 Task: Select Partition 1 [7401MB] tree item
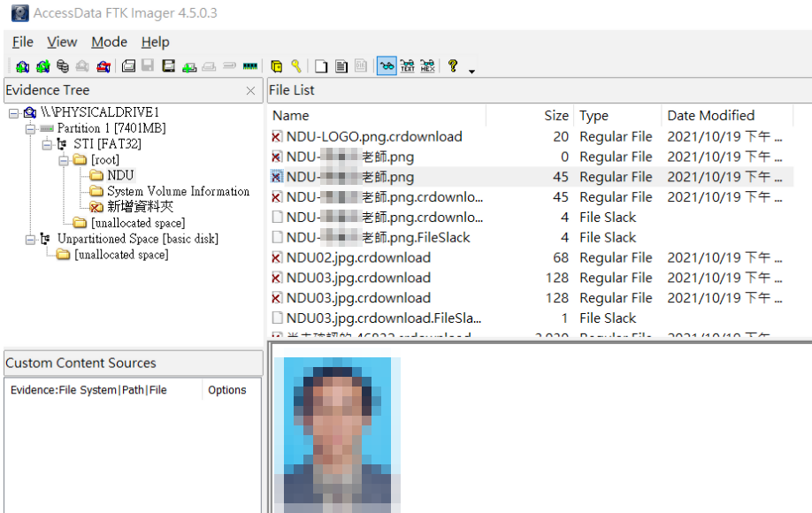(111, 128)
